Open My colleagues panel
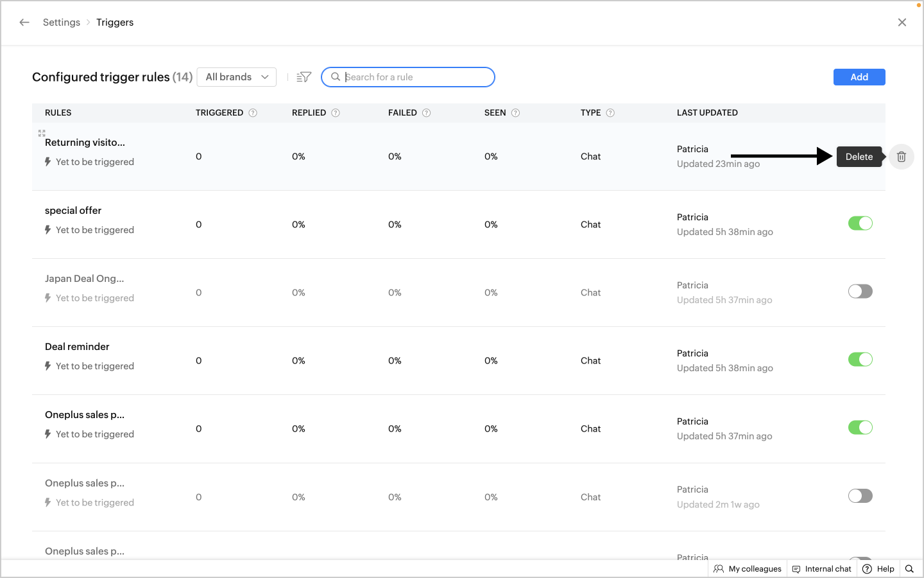 pos(748,569)
